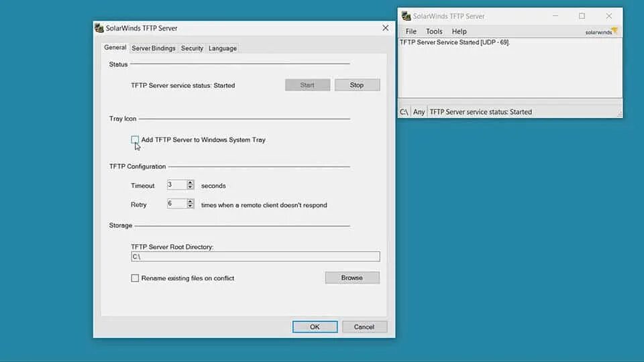Increase the Timeout value with the up arrow
The height and width of the screenshot is (362, 644).
190,182
